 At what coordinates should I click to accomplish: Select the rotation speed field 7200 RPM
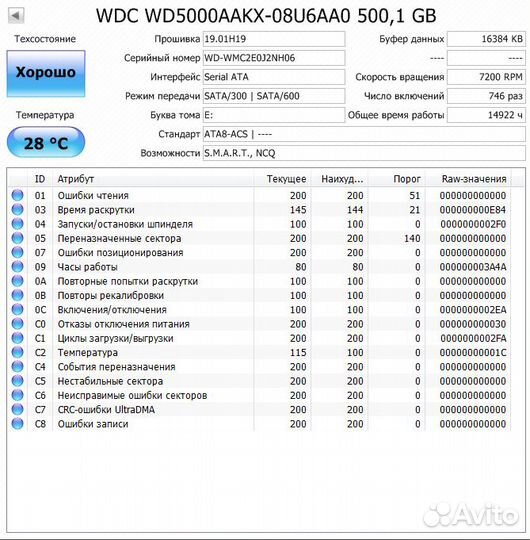click(x=487, y=77)
